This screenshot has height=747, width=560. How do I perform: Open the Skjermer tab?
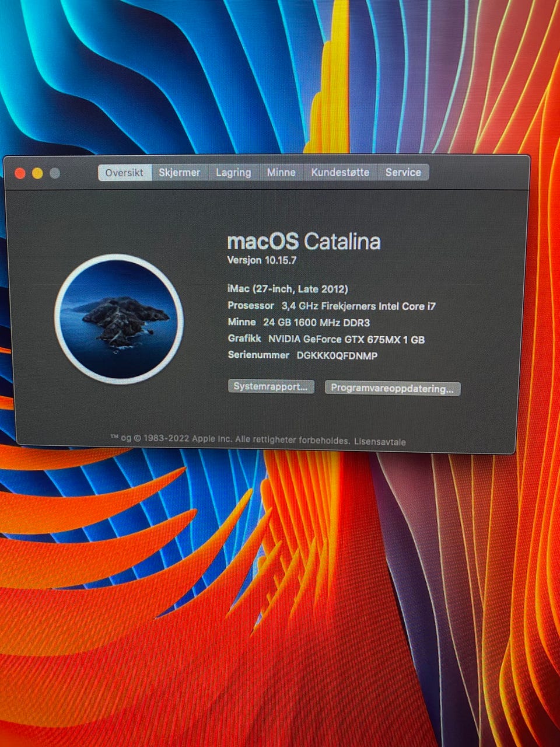pyautogui.click(x=179, y=173)
